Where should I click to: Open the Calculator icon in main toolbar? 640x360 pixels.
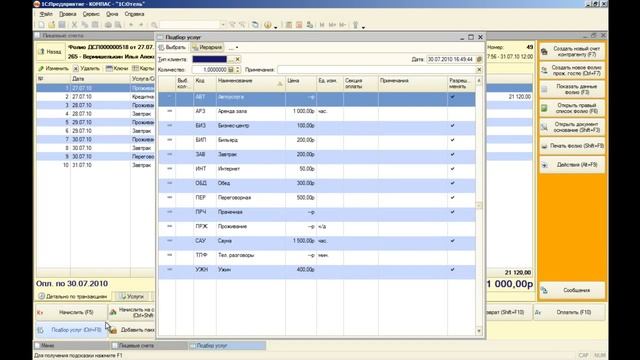tap(289, 25)
